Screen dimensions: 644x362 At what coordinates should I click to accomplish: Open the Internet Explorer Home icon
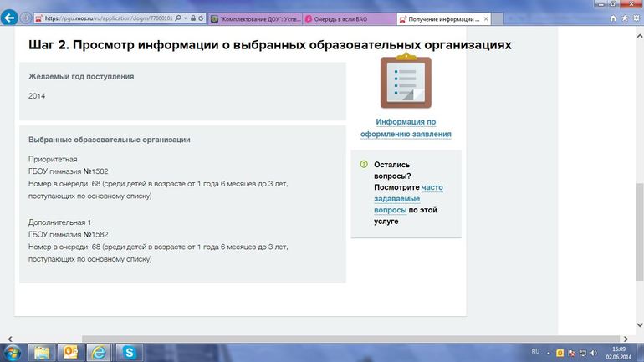pyautogui.click(x=612, y=18)
